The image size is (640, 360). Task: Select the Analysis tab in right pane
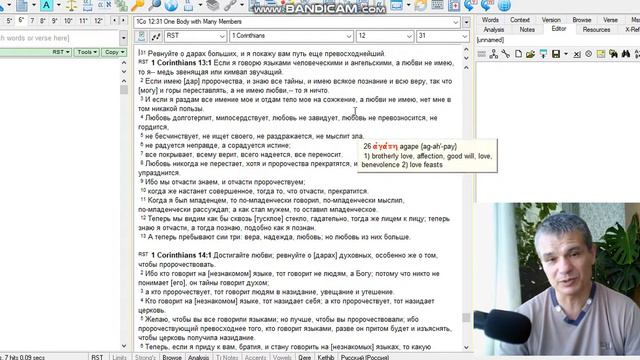coord(494,30)
